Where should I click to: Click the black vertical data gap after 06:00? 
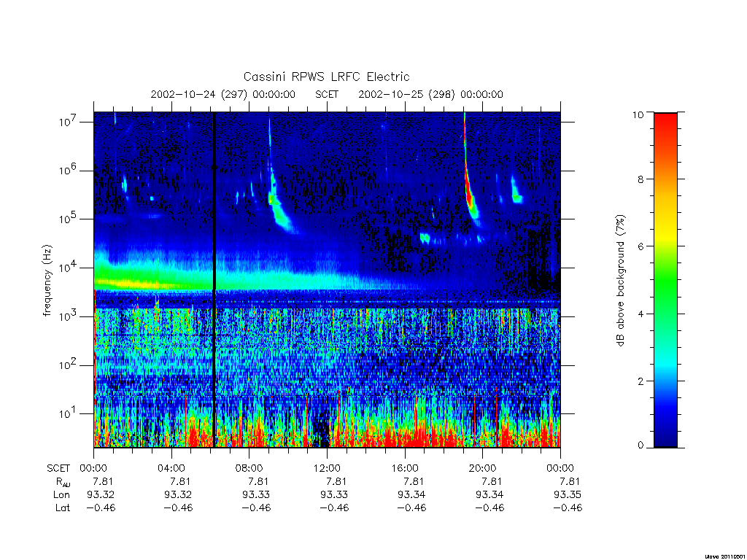214,279
